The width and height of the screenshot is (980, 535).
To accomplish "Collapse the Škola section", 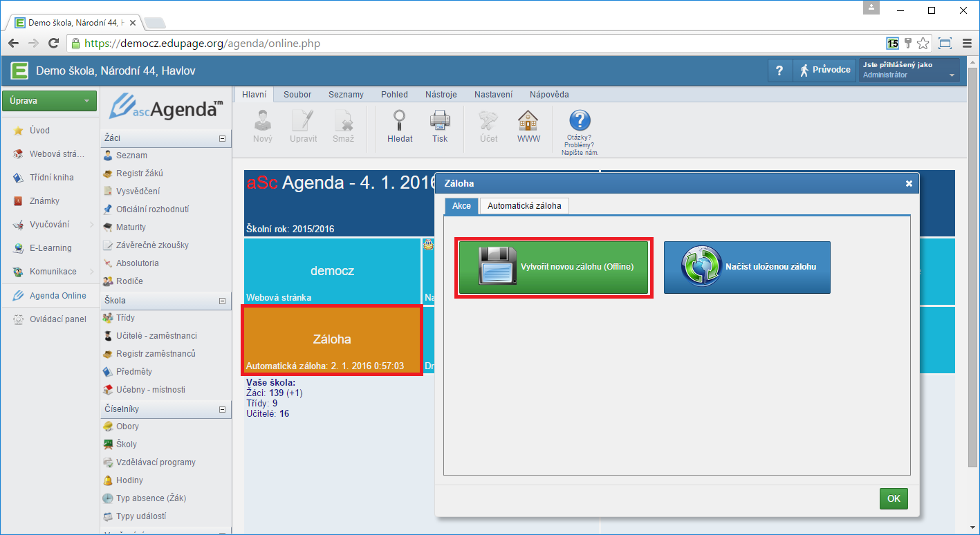I will point(222,301).
